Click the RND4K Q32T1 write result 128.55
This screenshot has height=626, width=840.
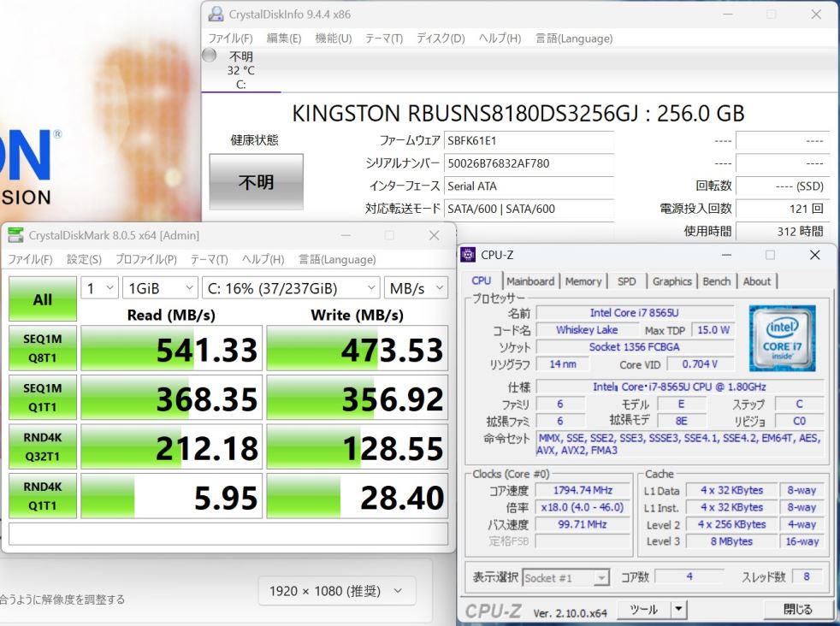pos(358,446)
